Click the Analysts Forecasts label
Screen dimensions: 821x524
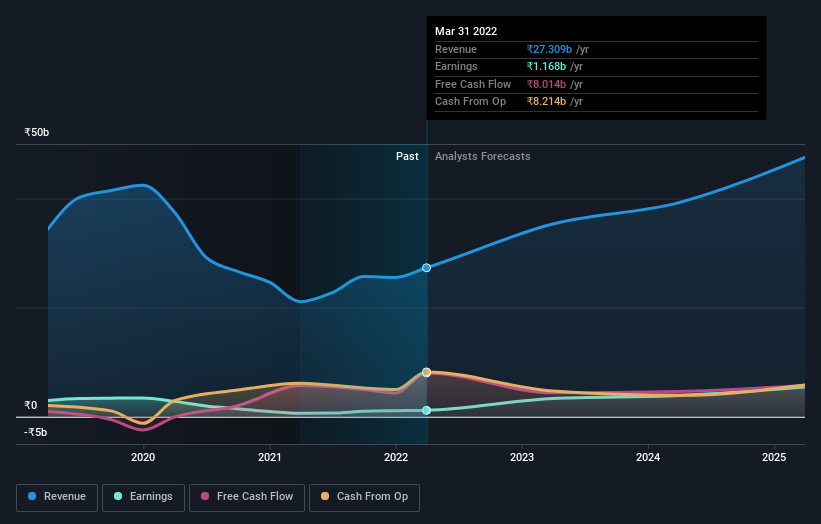483,156
